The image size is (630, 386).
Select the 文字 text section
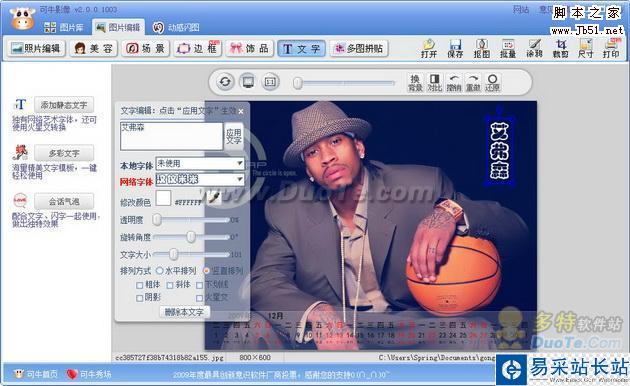(301, 48)
